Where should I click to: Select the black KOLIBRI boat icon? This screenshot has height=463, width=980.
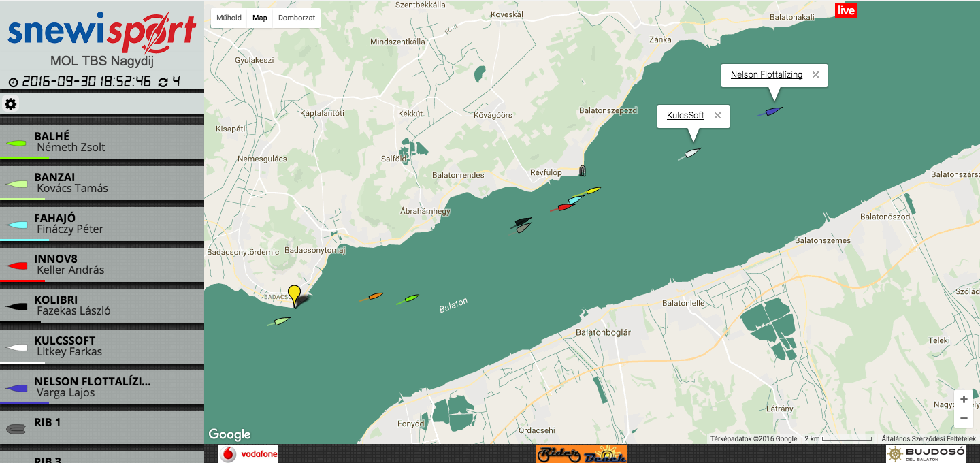[x=15, y=307]
